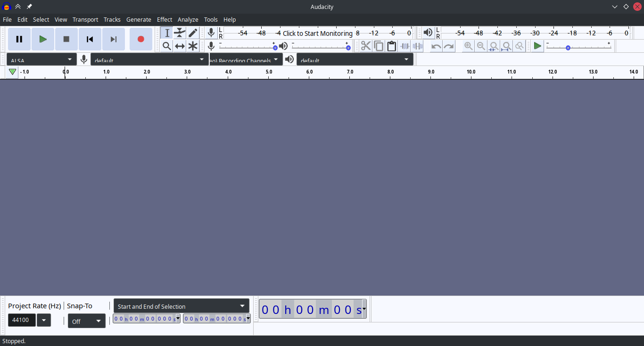Adjust the playback speed slider
This screenshot has height=346, width=644.
click(578, 46)
